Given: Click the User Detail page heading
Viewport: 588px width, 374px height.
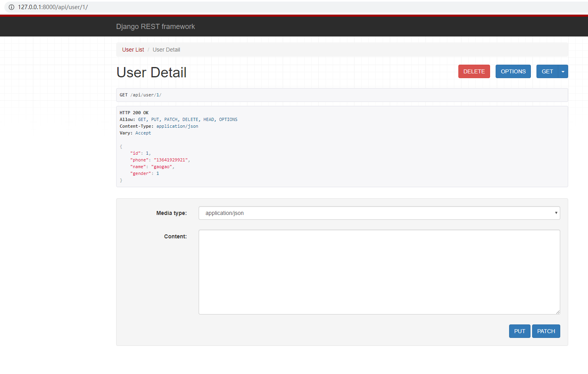Looking at the screenshot, I should (x=151, y=73).
